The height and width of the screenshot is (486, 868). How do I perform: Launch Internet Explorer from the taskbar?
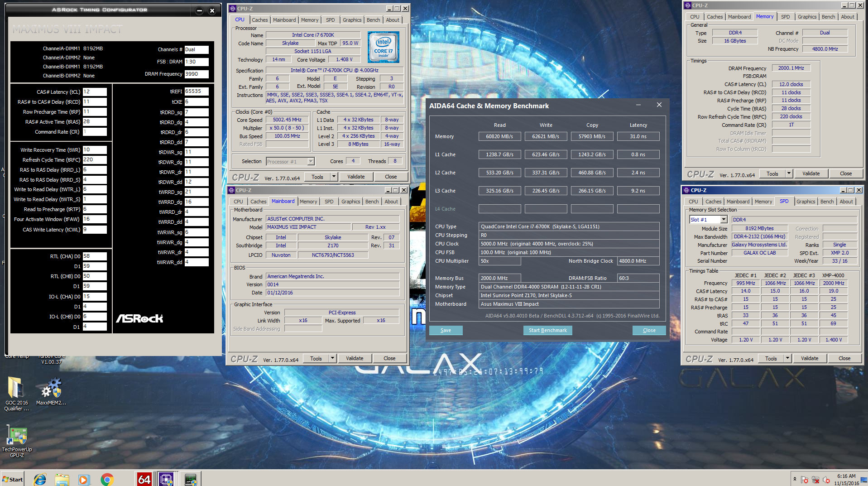point(40,479)
